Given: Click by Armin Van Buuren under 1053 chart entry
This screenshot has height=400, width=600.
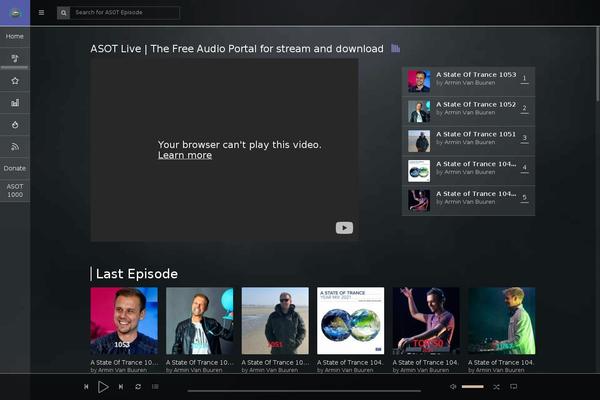Looking at the screenshot, I should tap(466, 83).
